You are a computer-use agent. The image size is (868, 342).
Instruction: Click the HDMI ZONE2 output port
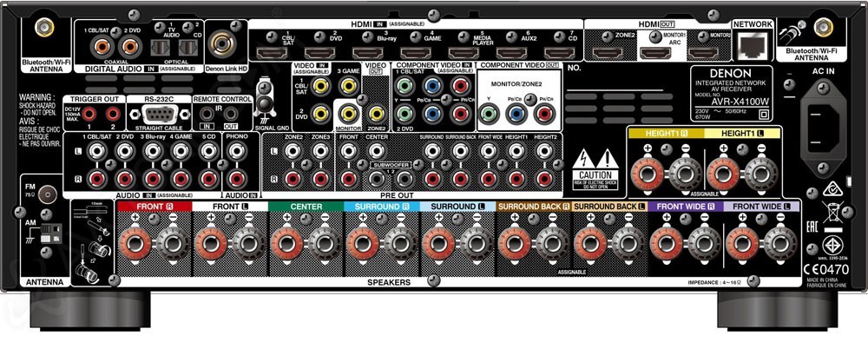(x=608, y=53)
